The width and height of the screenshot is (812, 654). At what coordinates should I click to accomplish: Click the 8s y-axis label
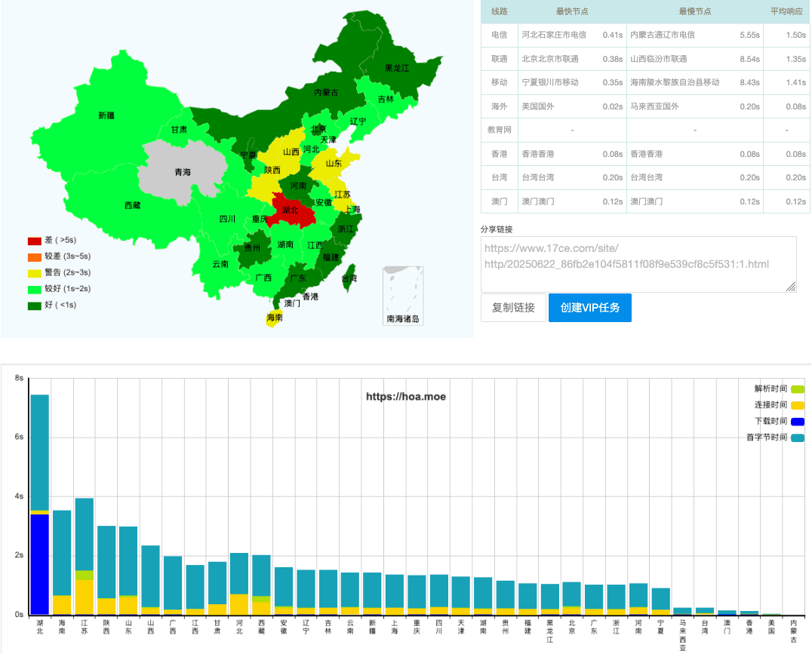(x=19, y=378)
